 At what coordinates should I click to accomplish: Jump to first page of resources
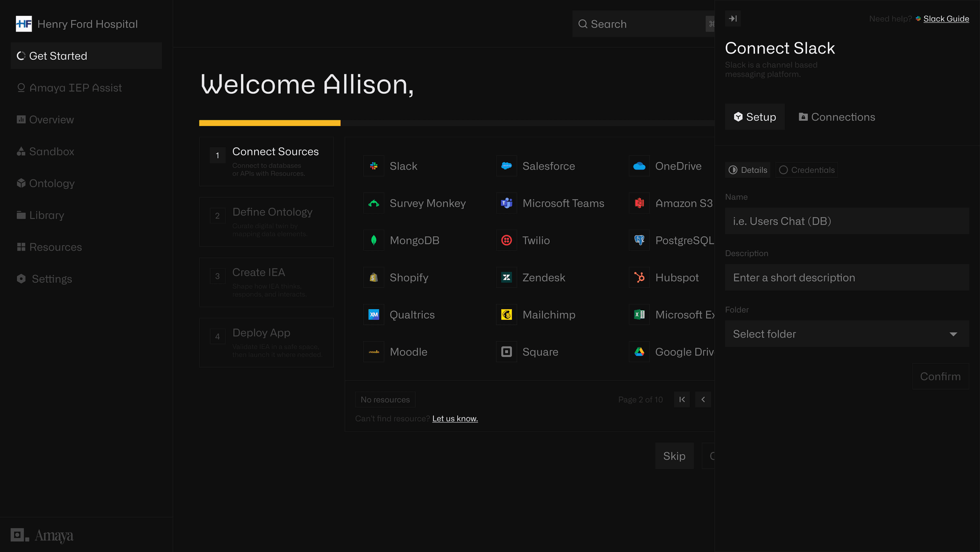tap(682, 399)
